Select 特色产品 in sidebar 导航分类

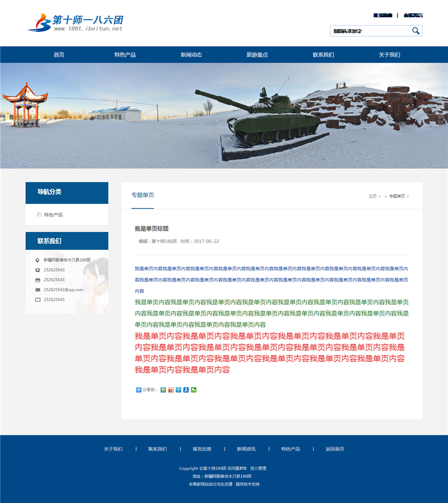(x=53, y=215)
